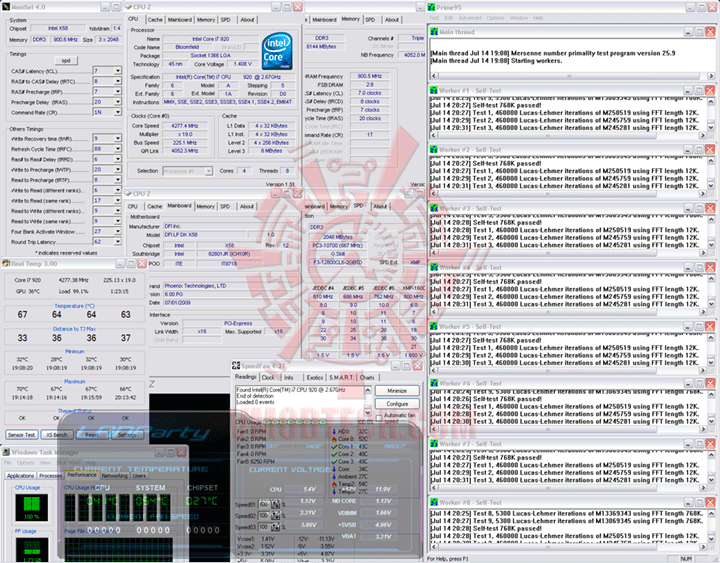Open the Refresh Cycle Time (tRFC) dropdown
Viewport: 720px width, 563px height.
click(x=118, y=149)
